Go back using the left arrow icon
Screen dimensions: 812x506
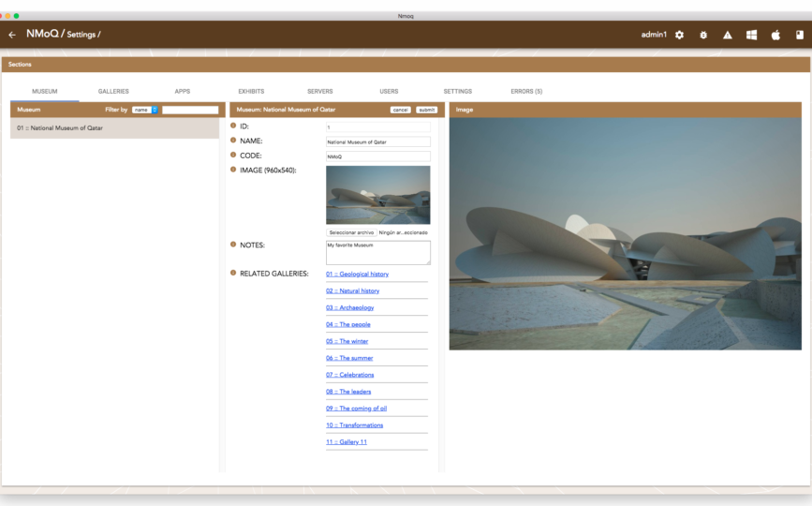[x=12, y=35]
